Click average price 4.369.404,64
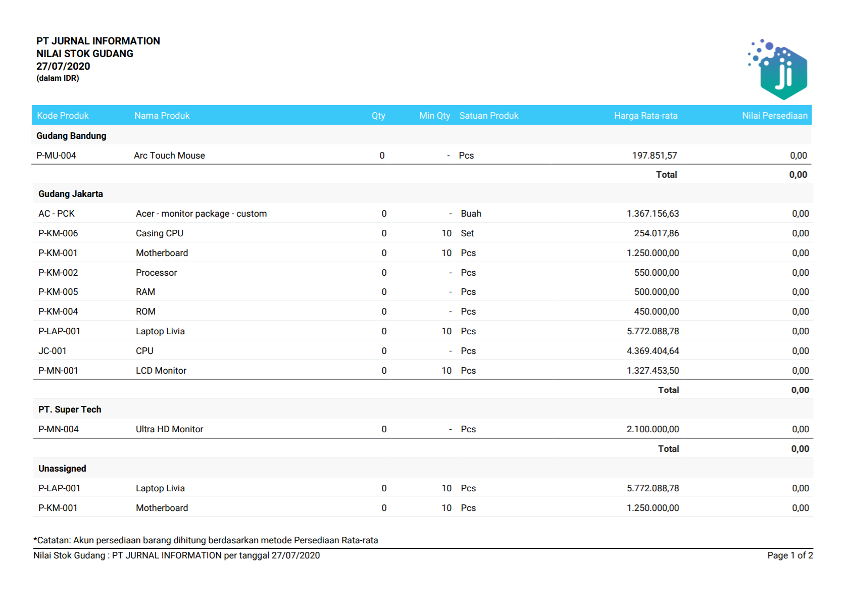Screen dimensions: 845x616 (x=653, y=351)
